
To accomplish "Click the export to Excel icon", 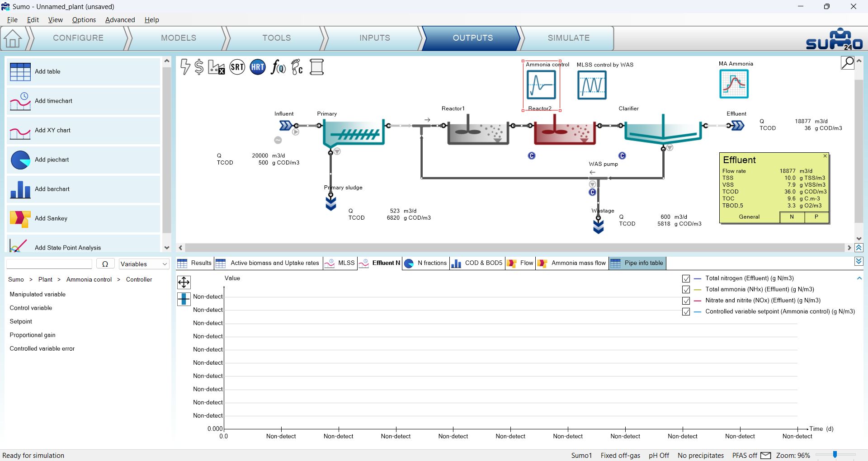I will tap(216, 67).
